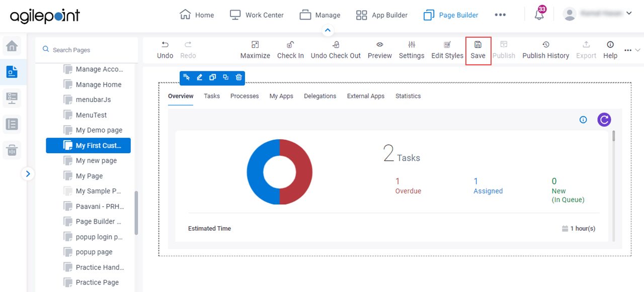Switch to the Statistics tab
The height and width of the screenshot is (292, 644).
coord(408,96)
